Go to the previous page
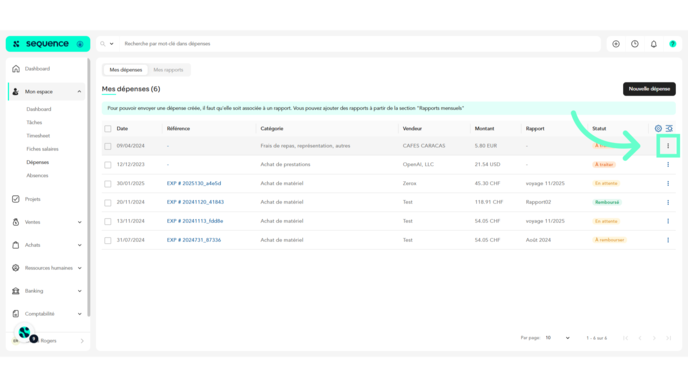 coord(640,338)
